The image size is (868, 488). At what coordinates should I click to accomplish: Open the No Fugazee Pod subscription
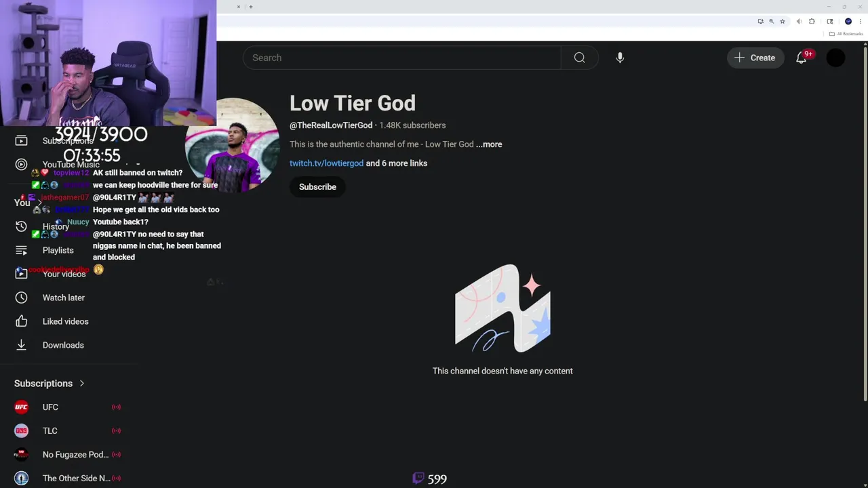pyautogui.click(x=68, y=455)
